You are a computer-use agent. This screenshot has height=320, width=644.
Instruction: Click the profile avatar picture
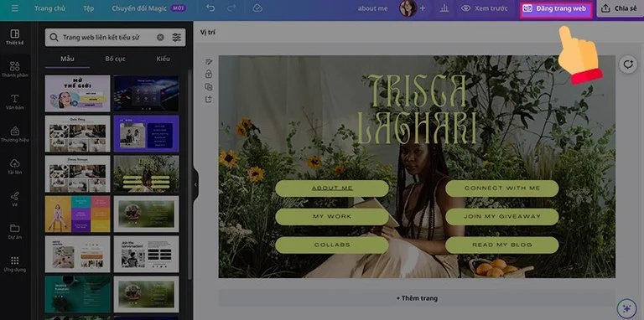[x=408, y=8]
